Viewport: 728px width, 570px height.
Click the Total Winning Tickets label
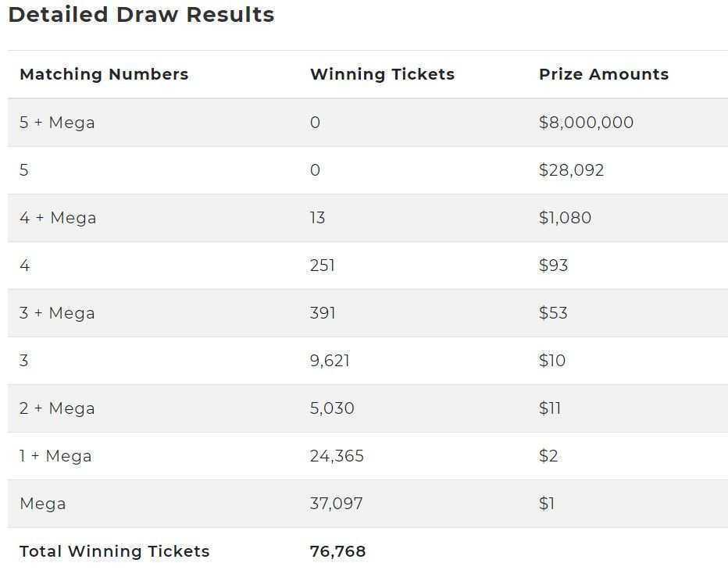(115, 551)
